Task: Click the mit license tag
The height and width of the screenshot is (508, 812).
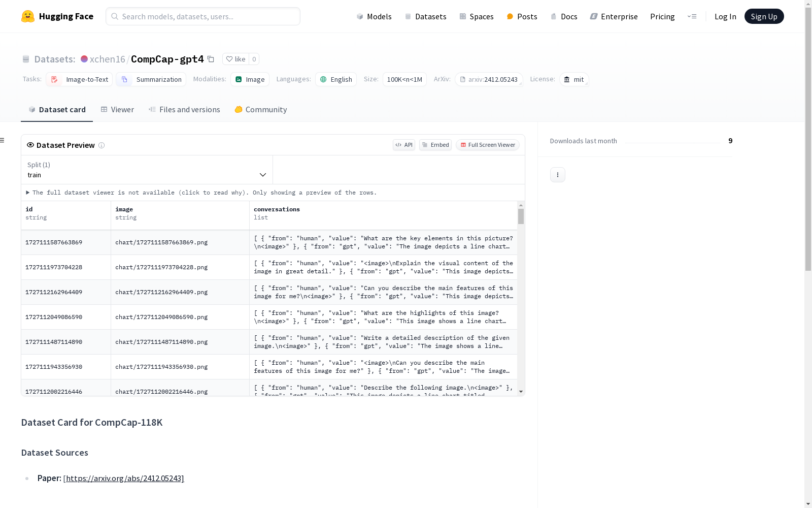Action: 574,79
